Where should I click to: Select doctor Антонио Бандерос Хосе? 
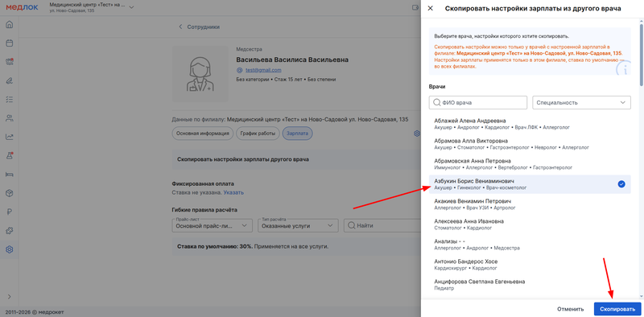530,265
